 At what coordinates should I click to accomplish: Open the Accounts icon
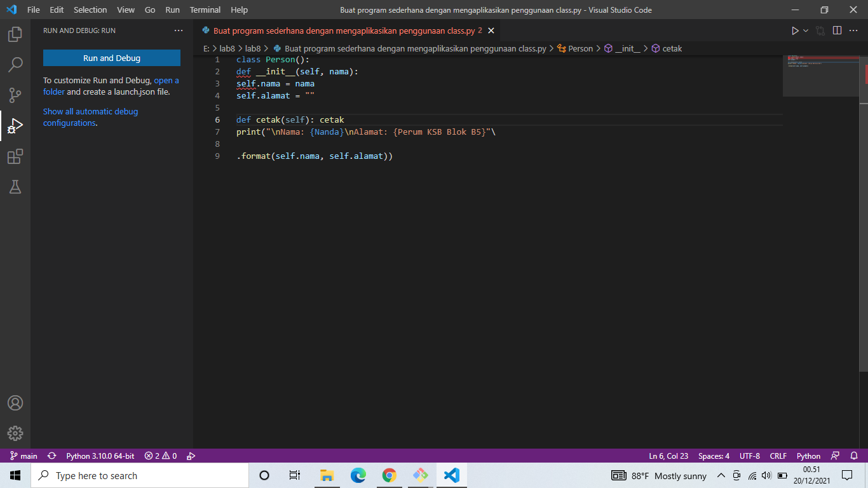tap(15, 402)
